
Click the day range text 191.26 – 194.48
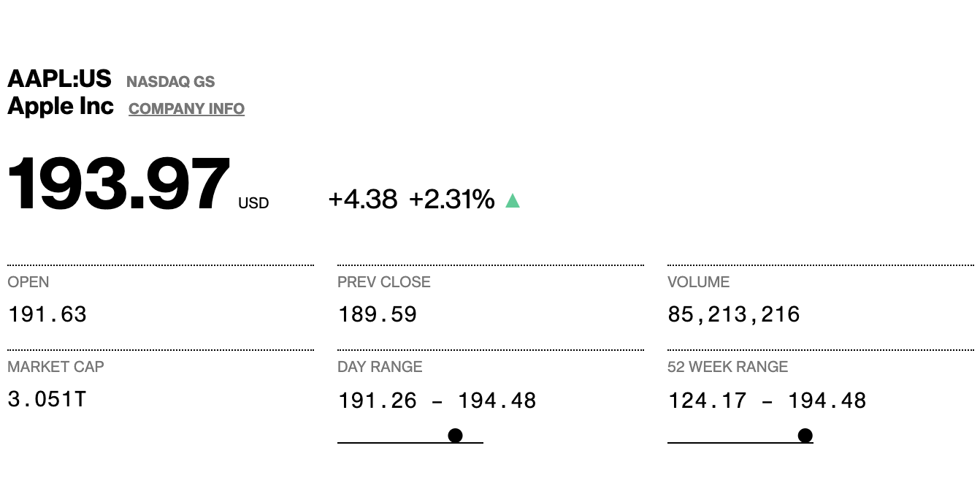coord(437,401)
